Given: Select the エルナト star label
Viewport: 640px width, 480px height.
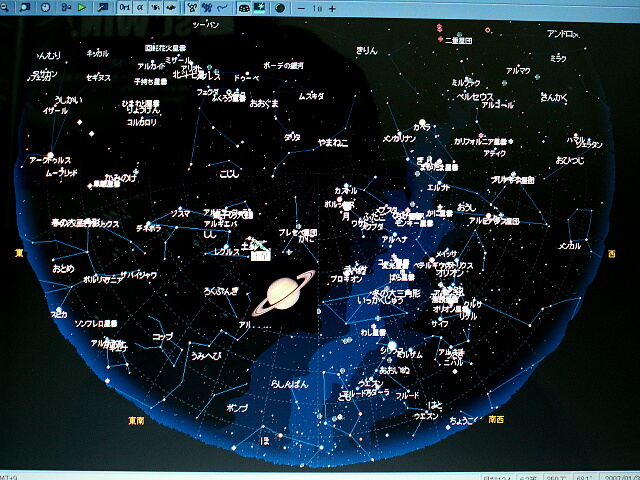Looking at the screenshot, I should [438, 188].
